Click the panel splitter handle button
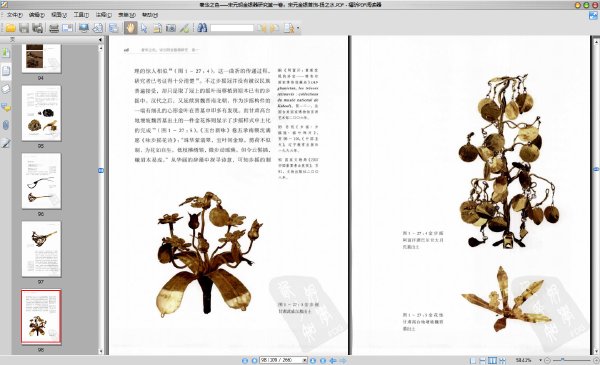 101,170
